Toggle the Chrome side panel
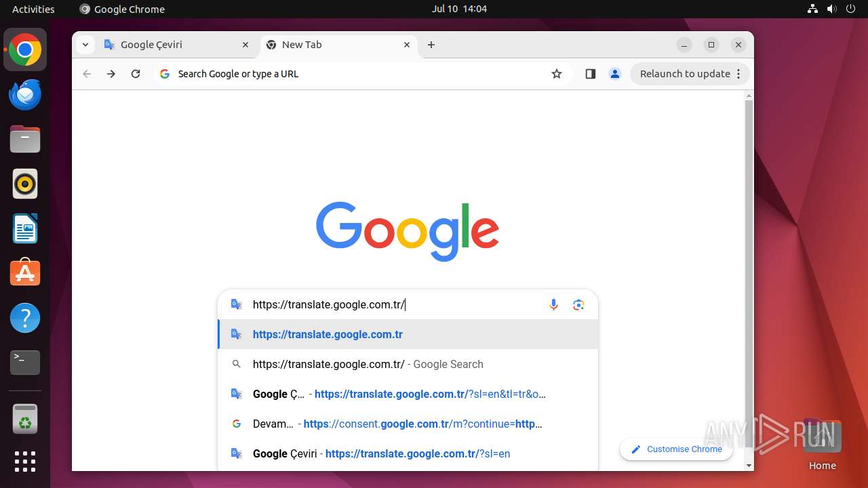Image resolution: width=868 pixels, height=488 pixels. pos(590,74)
